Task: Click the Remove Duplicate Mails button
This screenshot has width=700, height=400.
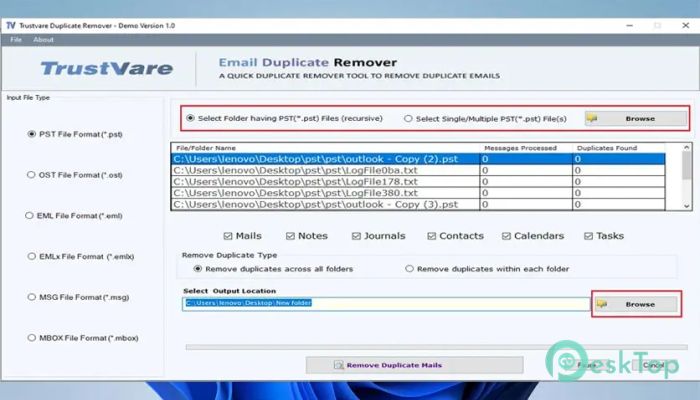Action: coord(414,365)
